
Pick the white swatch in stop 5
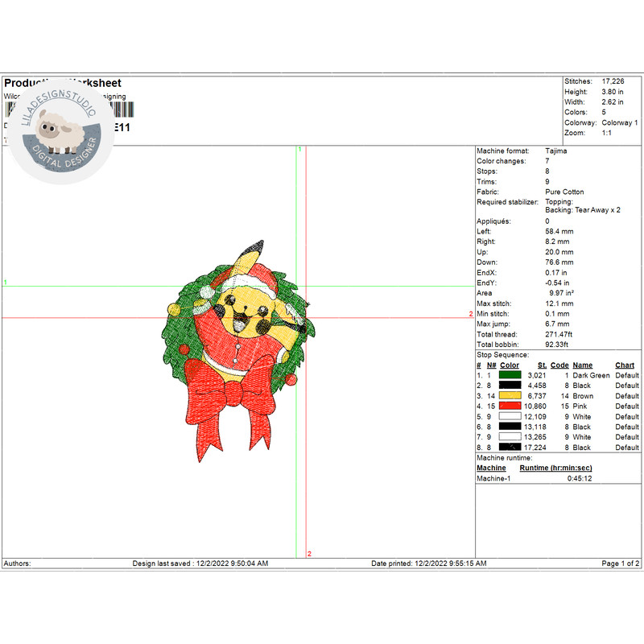pyautogui.click(x=510, y=417)
